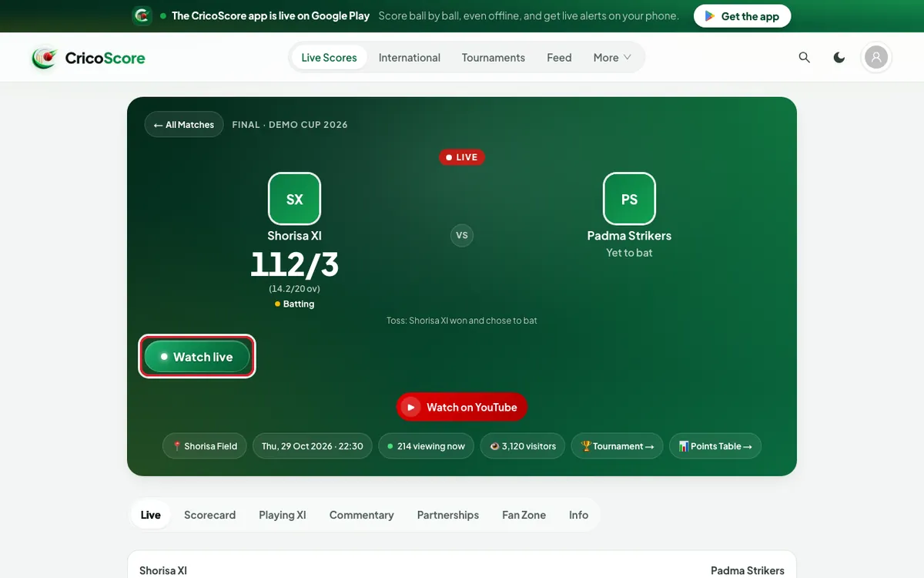The image size is (924, 578).
Task: Click the Watch live button
Action: [197, 357]
